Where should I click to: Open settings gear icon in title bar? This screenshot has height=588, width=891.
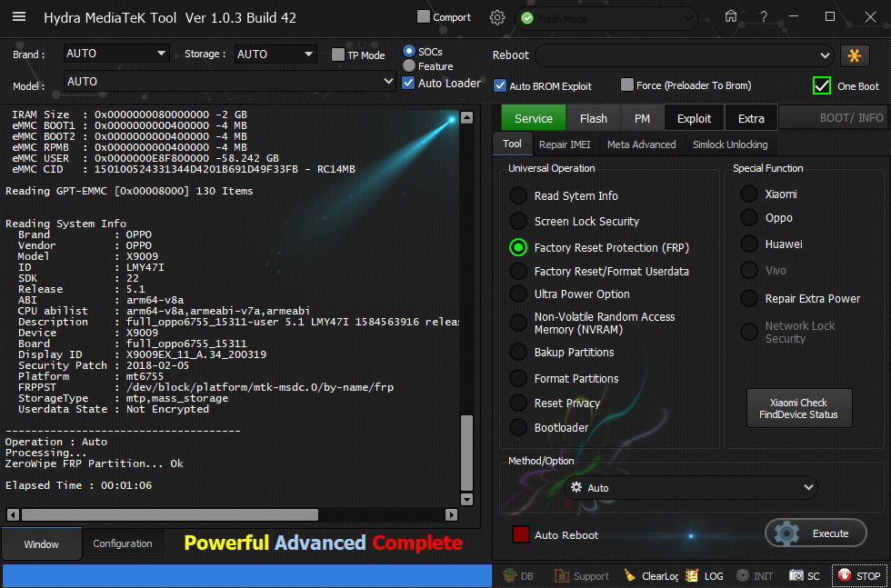(x=496, y=17)
